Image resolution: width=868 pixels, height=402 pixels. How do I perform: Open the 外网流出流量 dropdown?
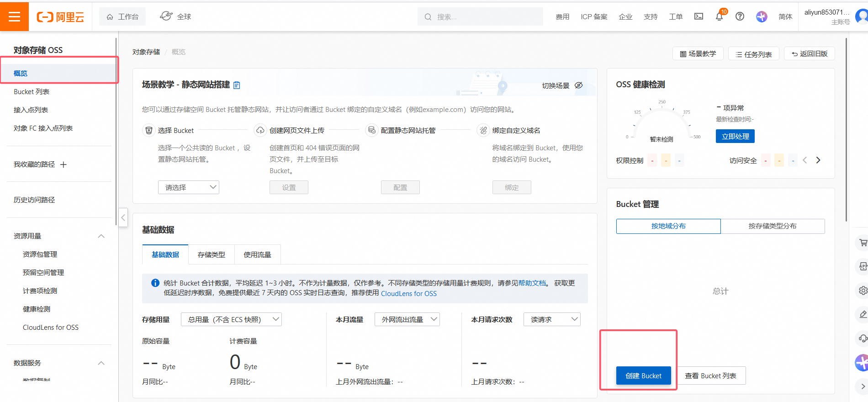[x=407, y=319]
